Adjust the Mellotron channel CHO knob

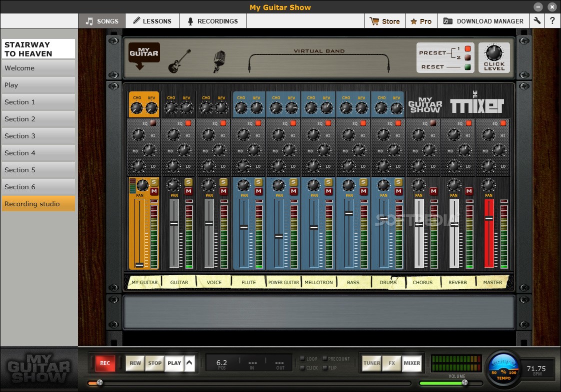pyautogui.click(x=311, y=108)
